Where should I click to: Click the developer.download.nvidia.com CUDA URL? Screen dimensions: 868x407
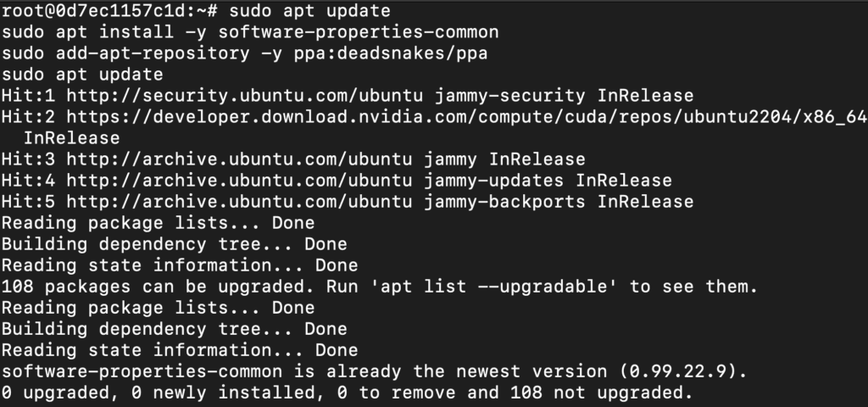pyautogui.click(x=467, y=117)
